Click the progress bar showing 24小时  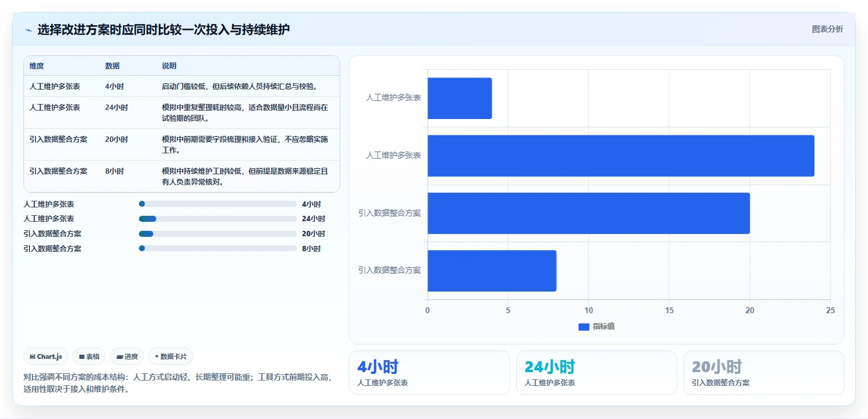(x=218, y=219)
